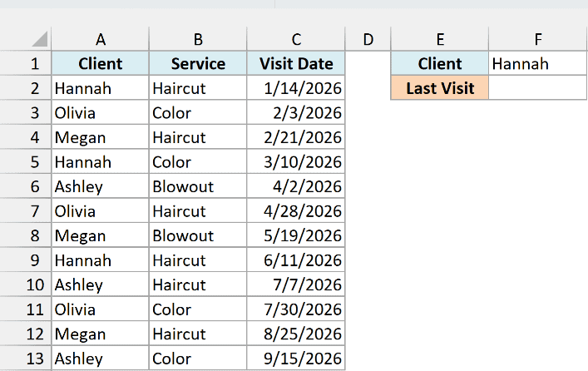Click Megan in row 12

[x=100, y=334]
